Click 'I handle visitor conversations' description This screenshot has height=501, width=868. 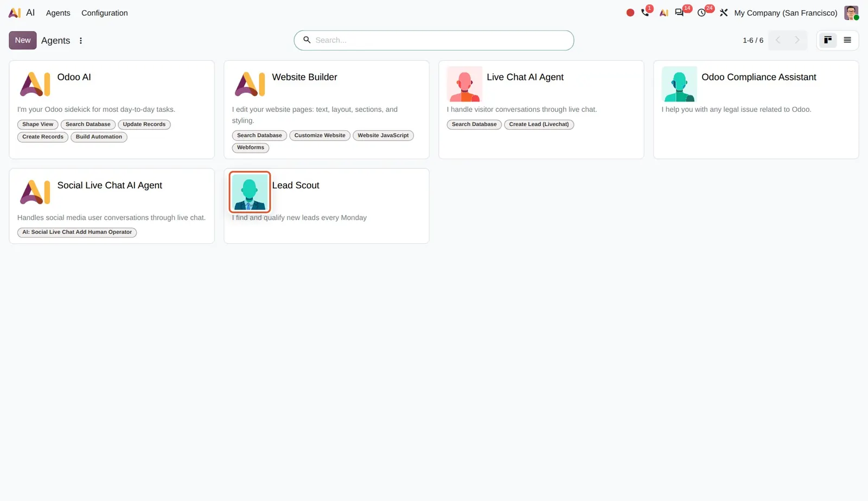pos(522,109)
